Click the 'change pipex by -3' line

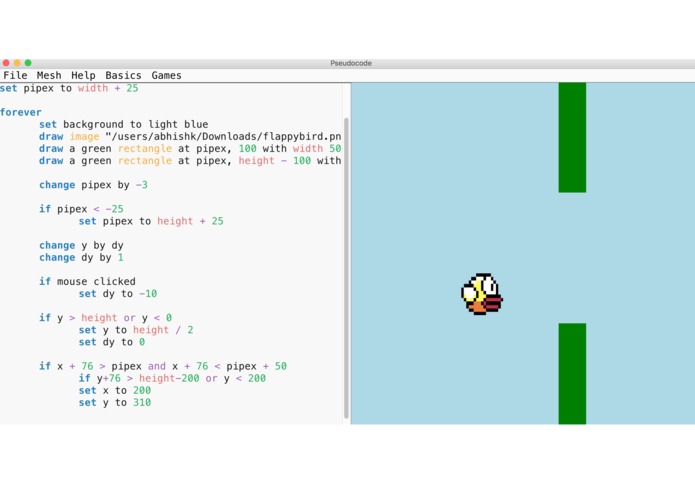point(93,185)
